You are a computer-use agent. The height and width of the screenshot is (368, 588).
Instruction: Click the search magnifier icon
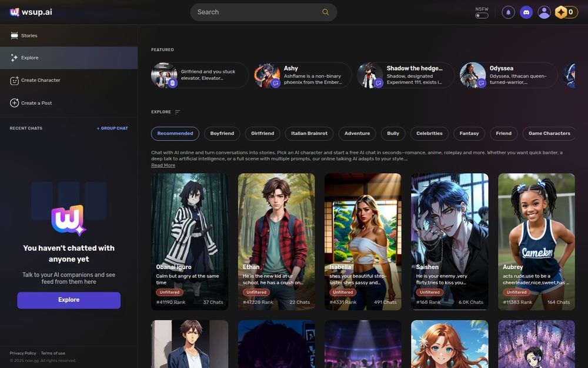[326, 12]
